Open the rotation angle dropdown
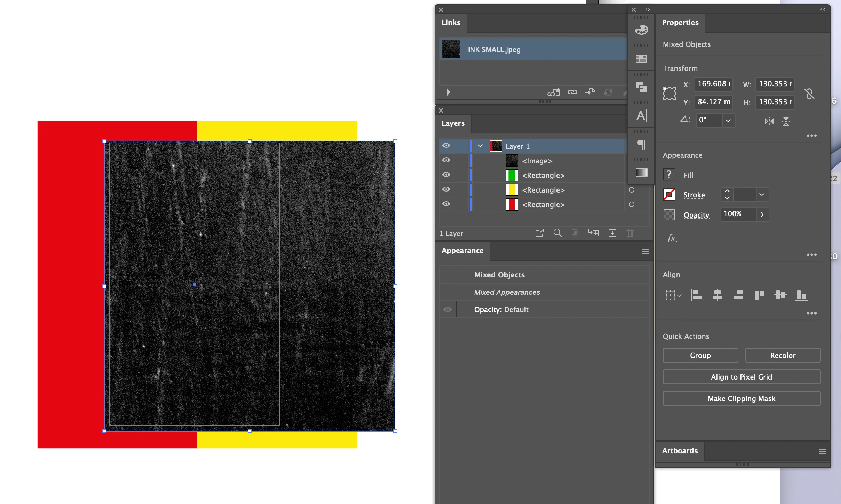Image resolution: width=841 pixels, height=504 pixels. pos(728,121)
